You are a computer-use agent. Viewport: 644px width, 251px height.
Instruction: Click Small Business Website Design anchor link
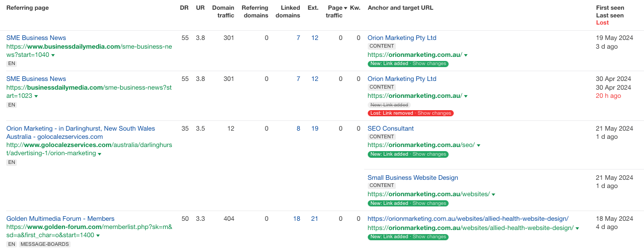[413, 178]
